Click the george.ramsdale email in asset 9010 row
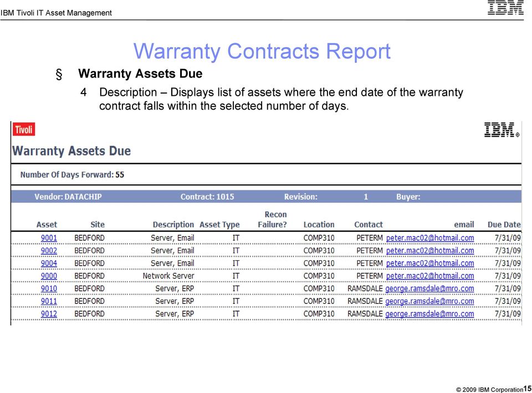The width and height of the screenshot is (532, 393). point(429,288)
